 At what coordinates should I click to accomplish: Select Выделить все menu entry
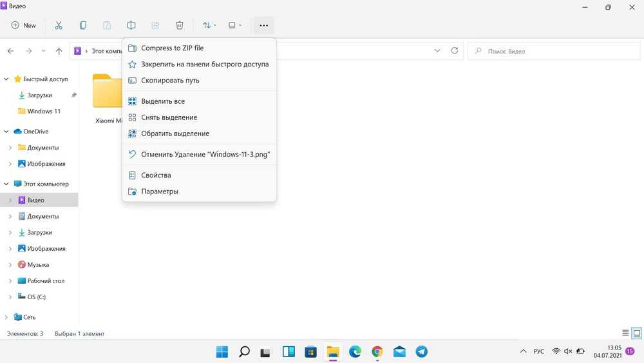163,101
